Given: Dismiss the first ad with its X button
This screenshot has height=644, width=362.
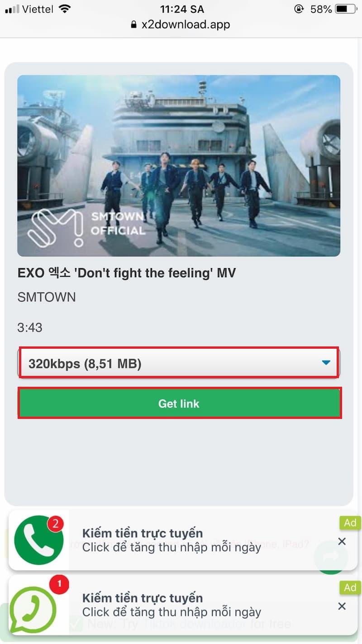Looking at the screenshot, I should pos(342,541).
